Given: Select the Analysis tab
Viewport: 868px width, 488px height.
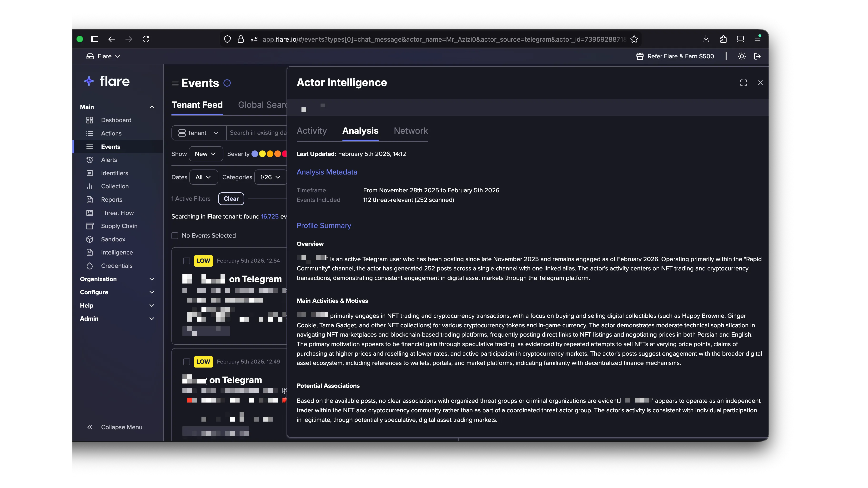Looking at the screenshot, I should pos(360,131).
